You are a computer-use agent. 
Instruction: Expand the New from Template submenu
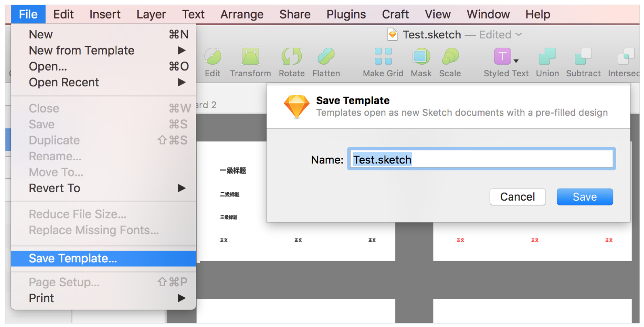(x=182, y=50)
